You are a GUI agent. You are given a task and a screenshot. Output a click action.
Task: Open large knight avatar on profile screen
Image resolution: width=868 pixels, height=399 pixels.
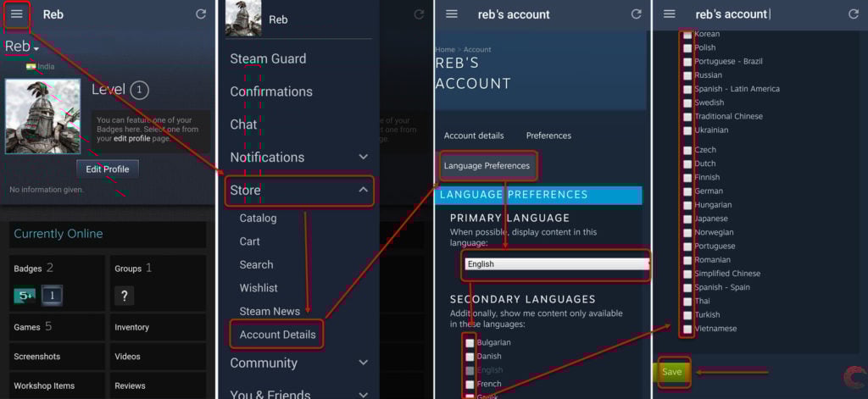[42, 116]
